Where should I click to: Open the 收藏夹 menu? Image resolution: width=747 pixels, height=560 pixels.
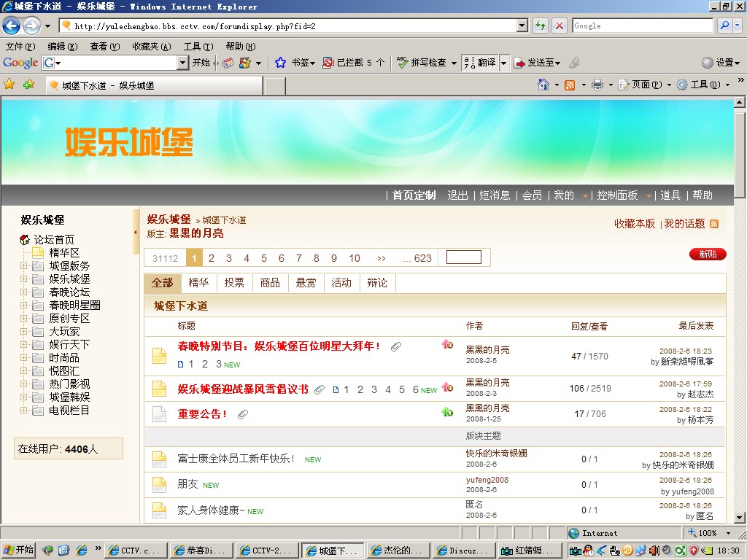tap(151, 47)
